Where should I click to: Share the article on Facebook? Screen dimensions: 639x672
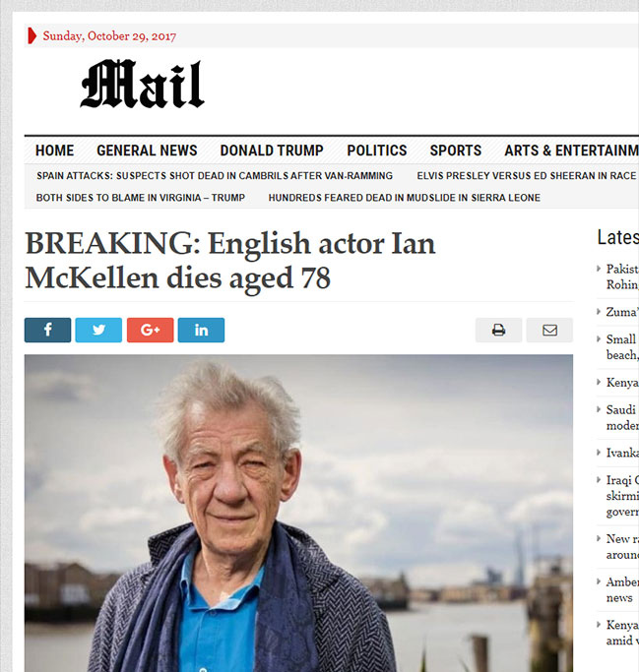(47, 330)
